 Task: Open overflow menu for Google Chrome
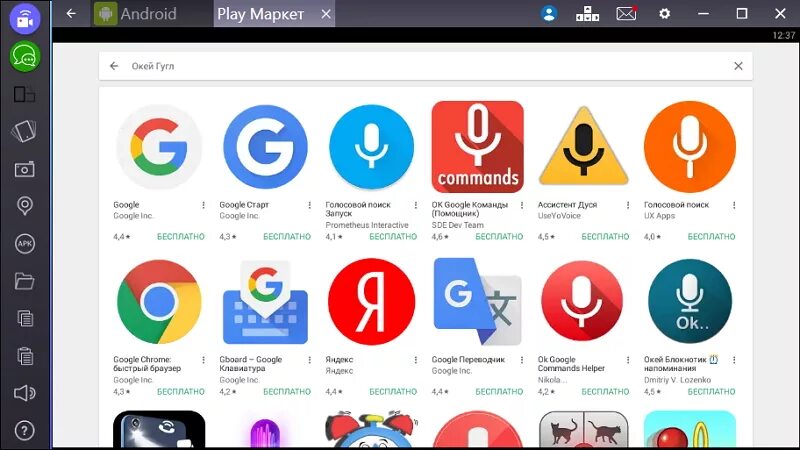[204, 360]
